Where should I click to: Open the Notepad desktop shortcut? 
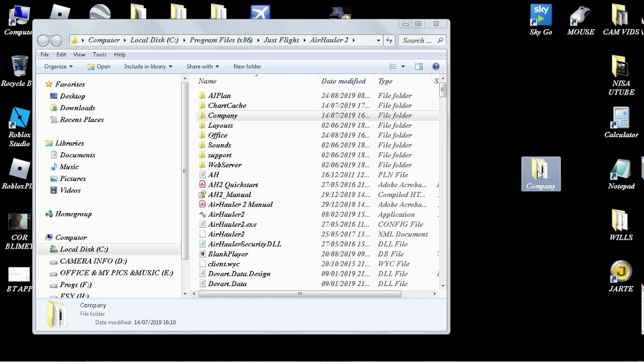(621, 174)
